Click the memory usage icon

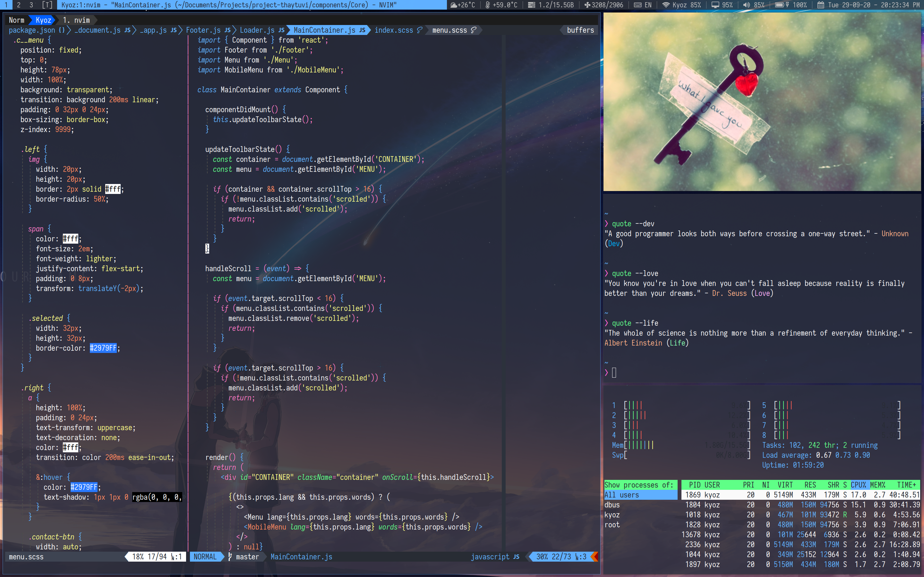(x=532, y=5)
